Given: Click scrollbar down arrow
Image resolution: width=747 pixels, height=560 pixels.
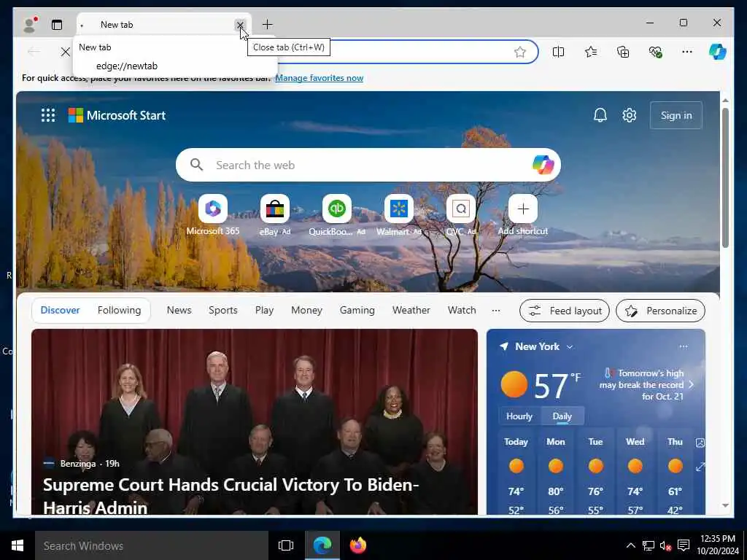Looking at the screenshot, I should [x=725, y=506].
